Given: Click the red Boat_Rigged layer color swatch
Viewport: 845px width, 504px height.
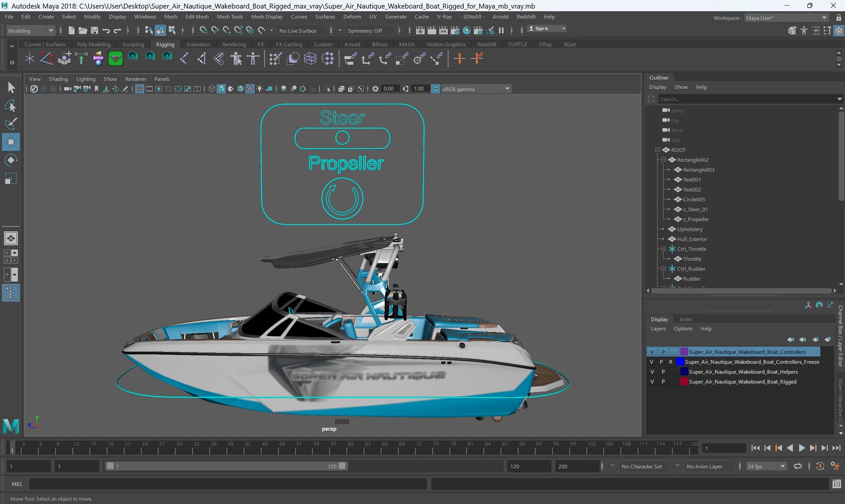Looking at the screenshot, I should point(684,382).
